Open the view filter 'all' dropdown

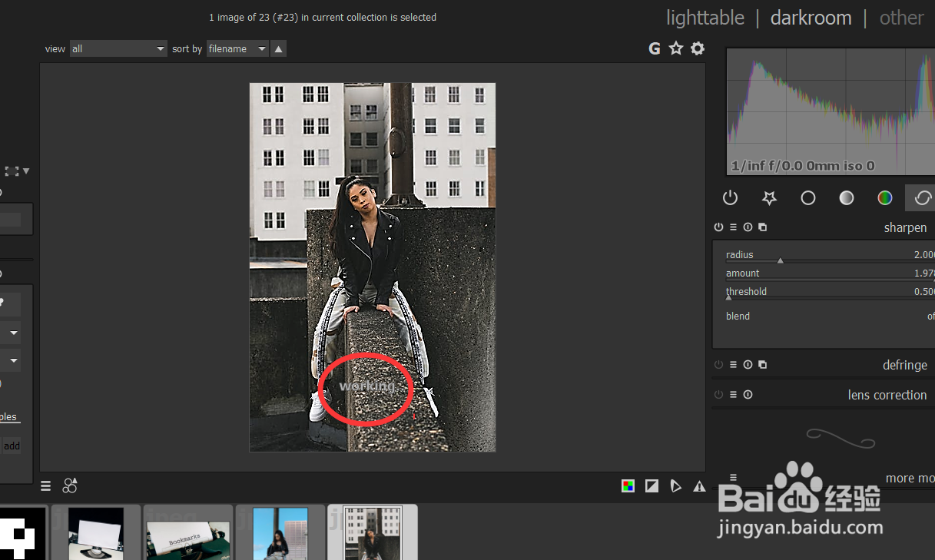point(118,48)
